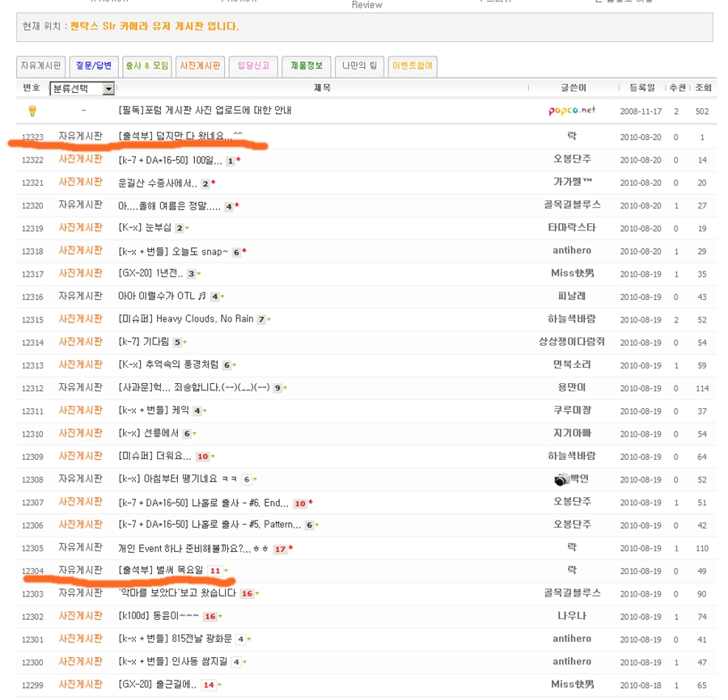Click the lightbulb notice icon
This screenshot has width=728, height=700.
tap(32, 111)
